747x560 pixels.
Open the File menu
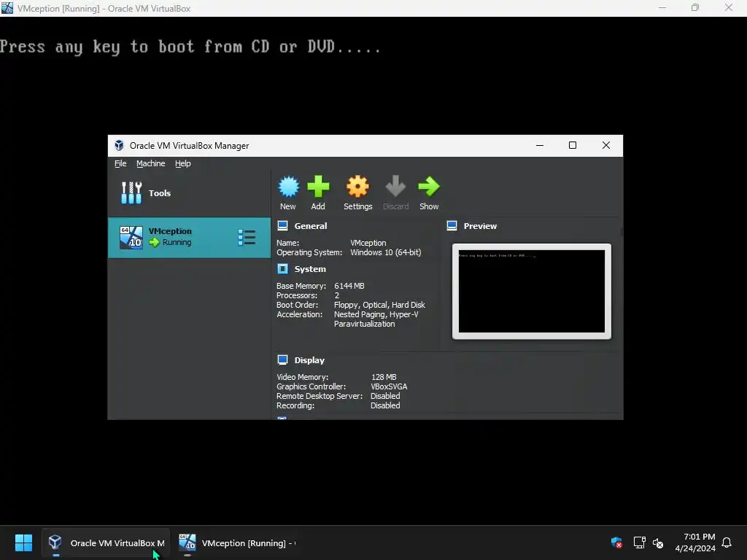click(120, 163)
